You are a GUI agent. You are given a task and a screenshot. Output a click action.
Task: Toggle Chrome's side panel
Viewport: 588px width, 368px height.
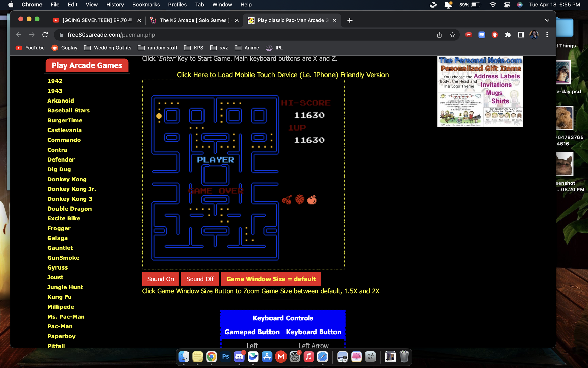click(521, 35)
